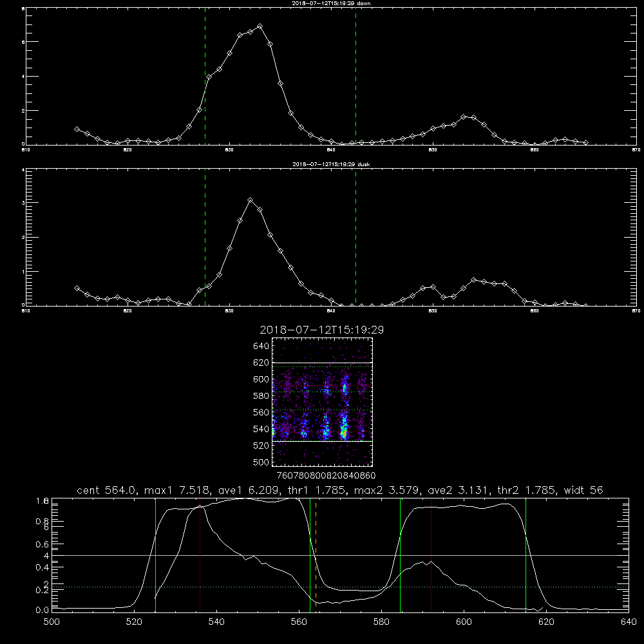
Task: Click the 840 tick label under dawn plot
Action: tap(331, 150)
